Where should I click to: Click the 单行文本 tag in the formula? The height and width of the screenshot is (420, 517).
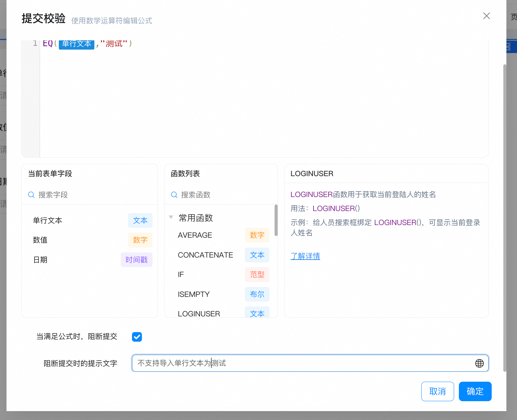(x=77, y=44)
